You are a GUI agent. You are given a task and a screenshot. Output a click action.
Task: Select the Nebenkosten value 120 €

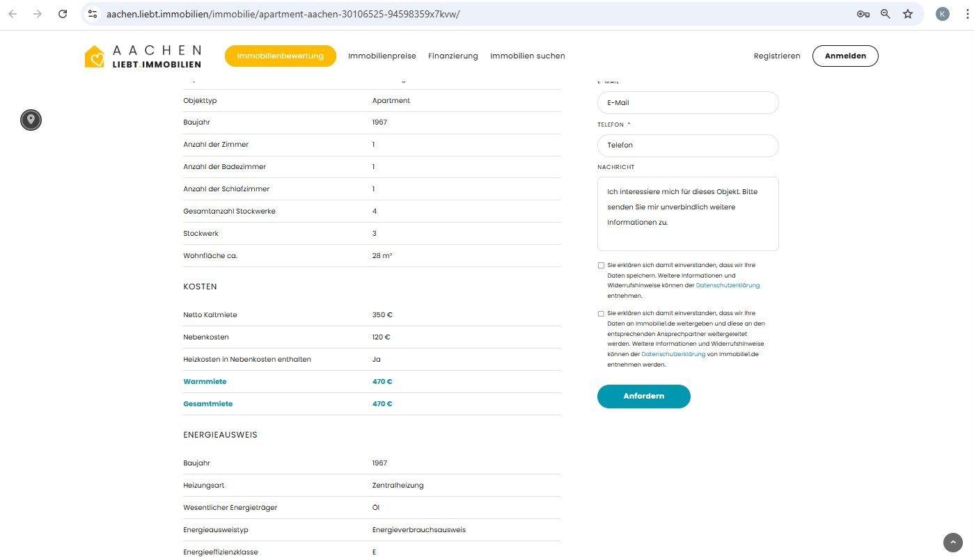(381, 337)
